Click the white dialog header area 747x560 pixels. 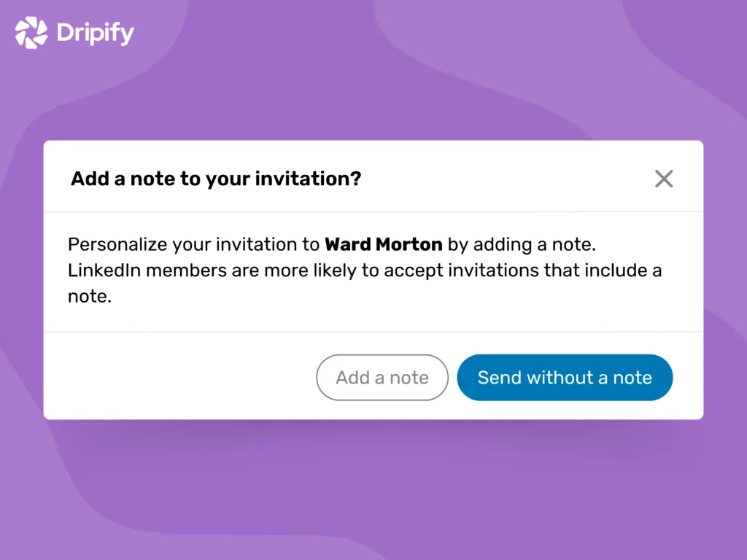click(474, 177)
